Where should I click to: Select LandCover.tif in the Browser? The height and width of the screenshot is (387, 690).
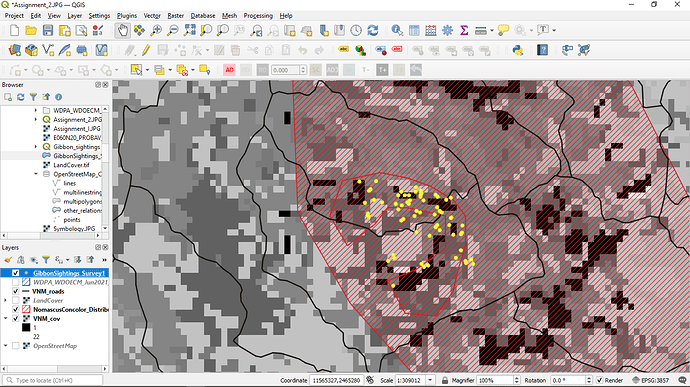(x=71, y=165)
